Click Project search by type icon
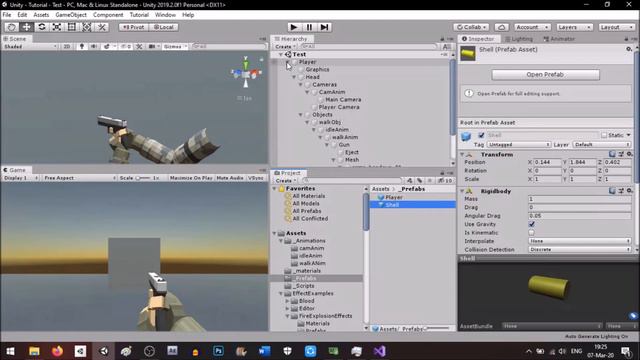The image size is (640, 360). click(x=409, y=180)
